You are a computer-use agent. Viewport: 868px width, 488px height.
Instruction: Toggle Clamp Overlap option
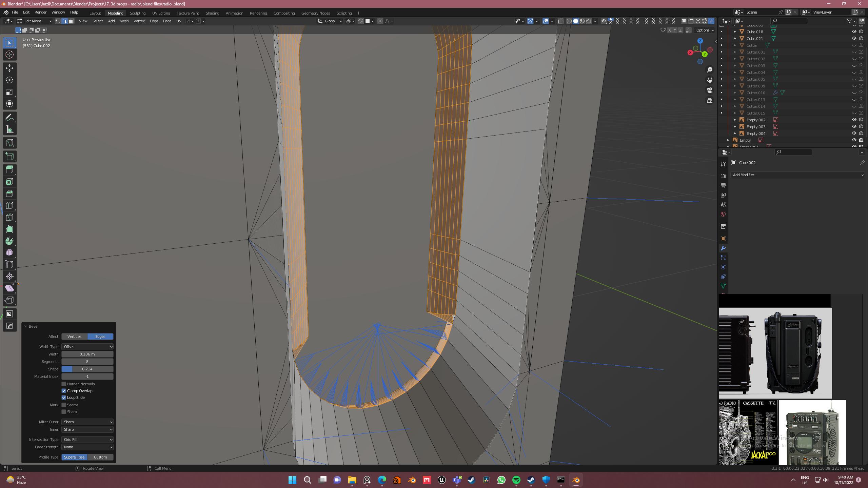point(64,390)
